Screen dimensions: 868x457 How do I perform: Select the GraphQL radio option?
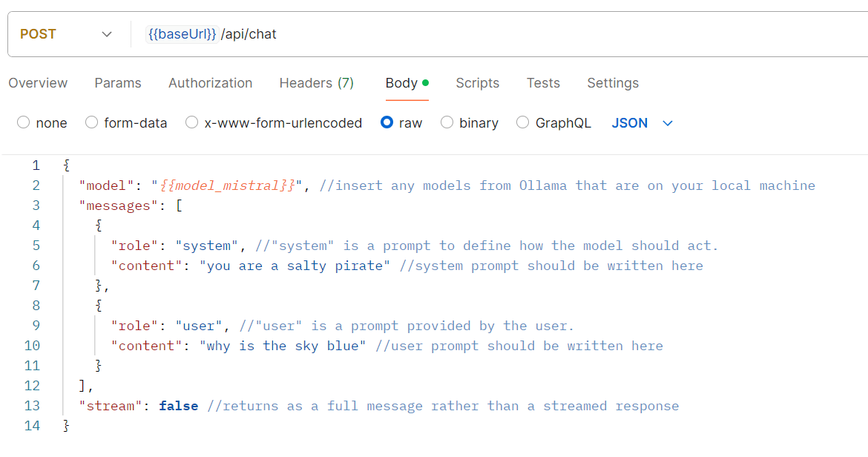523,123
